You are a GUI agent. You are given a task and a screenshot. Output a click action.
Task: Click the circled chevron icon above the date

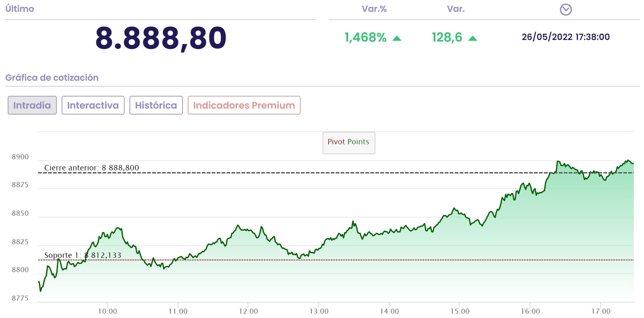tap(565, 10)
